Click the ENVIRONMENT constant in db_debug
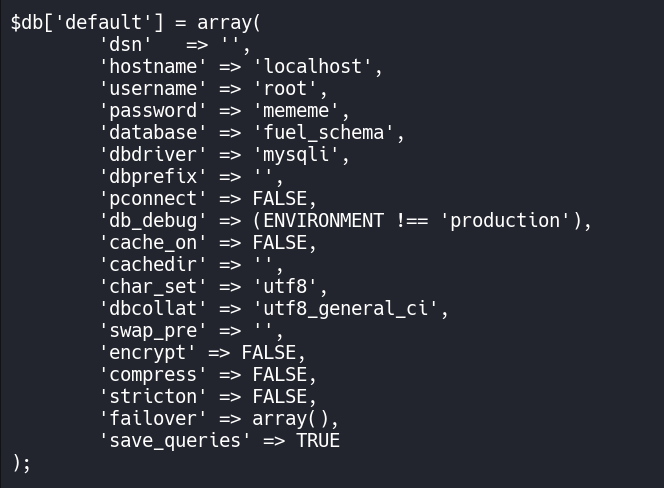Image resolution: width=664 pixels, height=488 pixels. (322, 220)
